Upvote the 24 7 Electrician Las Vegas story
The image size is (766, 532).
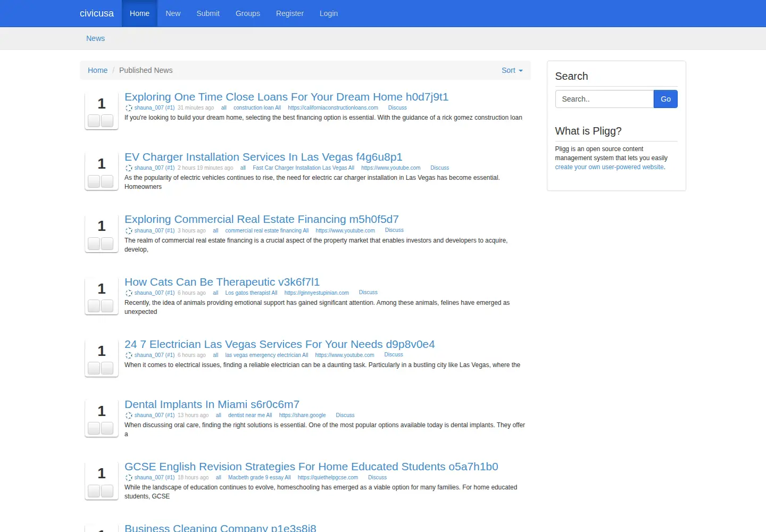point(94,368)
